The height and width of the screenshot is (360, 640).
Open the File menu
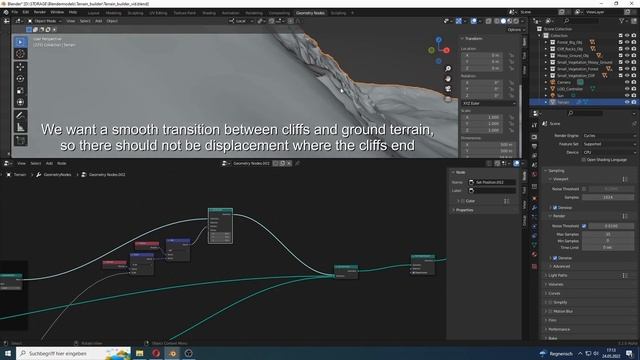(15, 12)
